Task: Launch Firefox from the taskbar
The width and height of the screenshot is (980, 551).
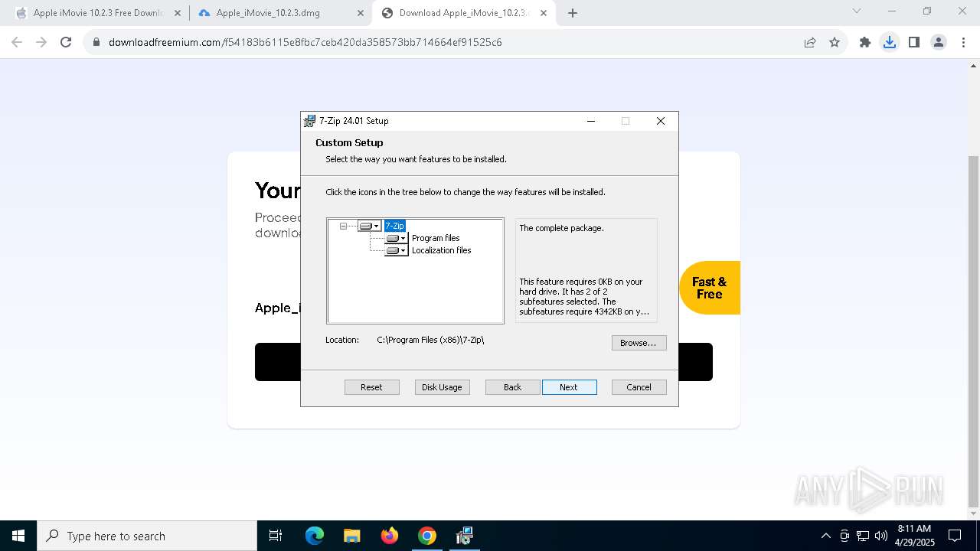Action: coord(390,536)
